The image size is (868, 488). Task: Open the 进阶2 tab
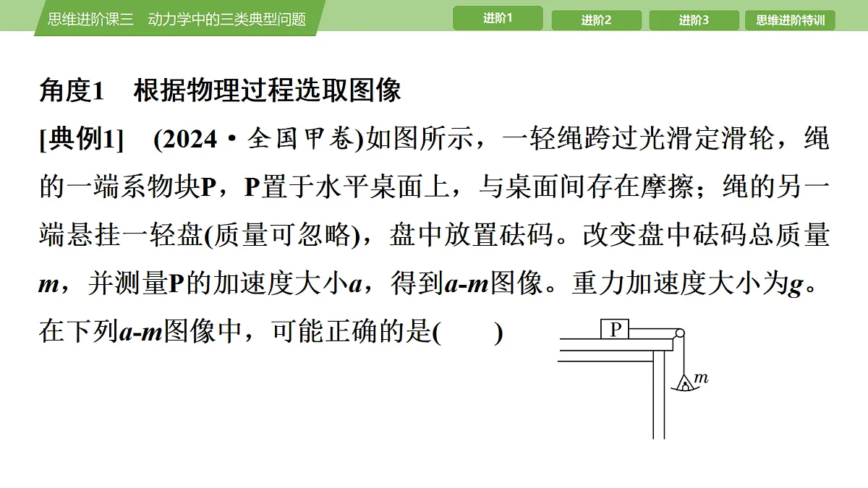coord(596,20)
